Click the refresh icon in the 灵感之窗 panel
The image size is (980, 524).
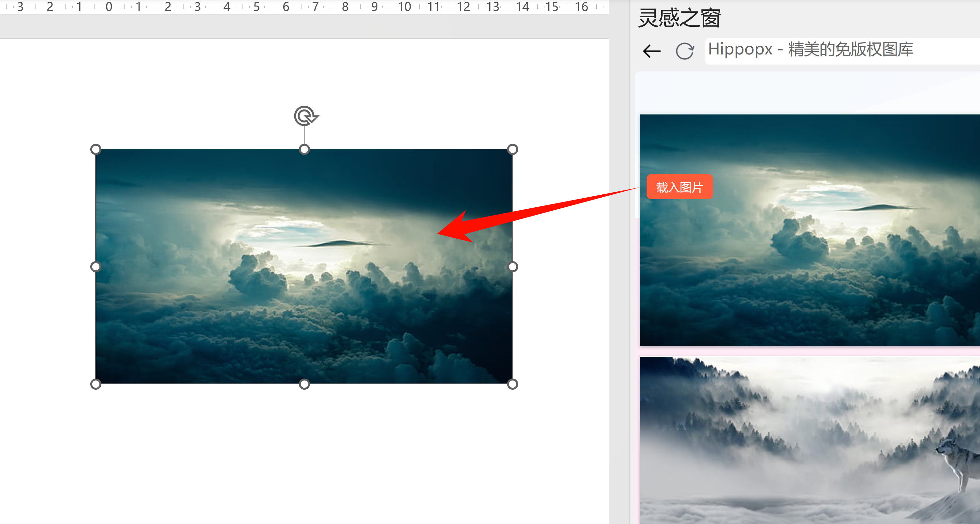click(685, 51)
